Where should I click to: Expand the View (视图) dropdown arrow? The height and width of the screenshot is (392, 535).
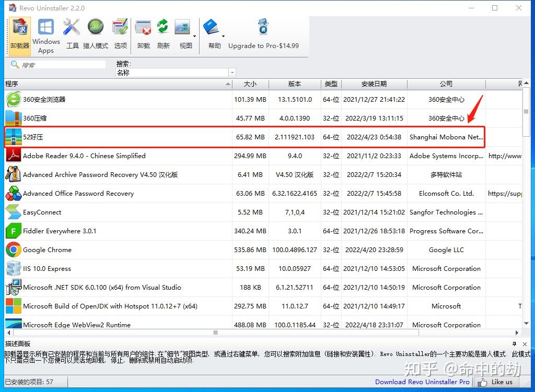click(x=195, y=36)
